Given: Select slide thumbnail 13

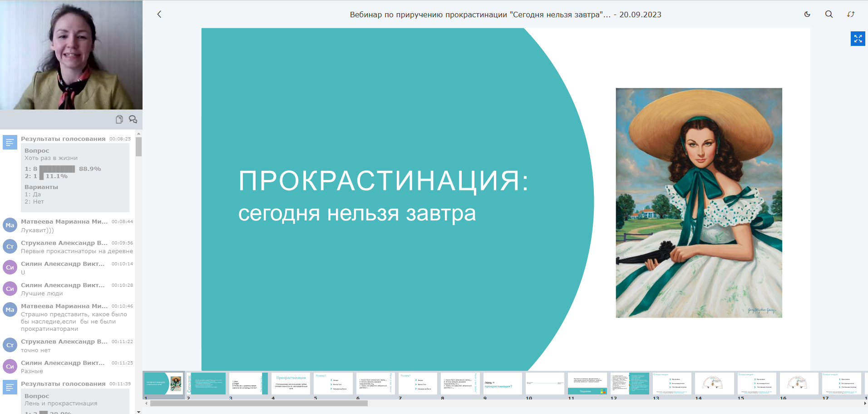Looking at the screenshot, I should pos(672,383).
